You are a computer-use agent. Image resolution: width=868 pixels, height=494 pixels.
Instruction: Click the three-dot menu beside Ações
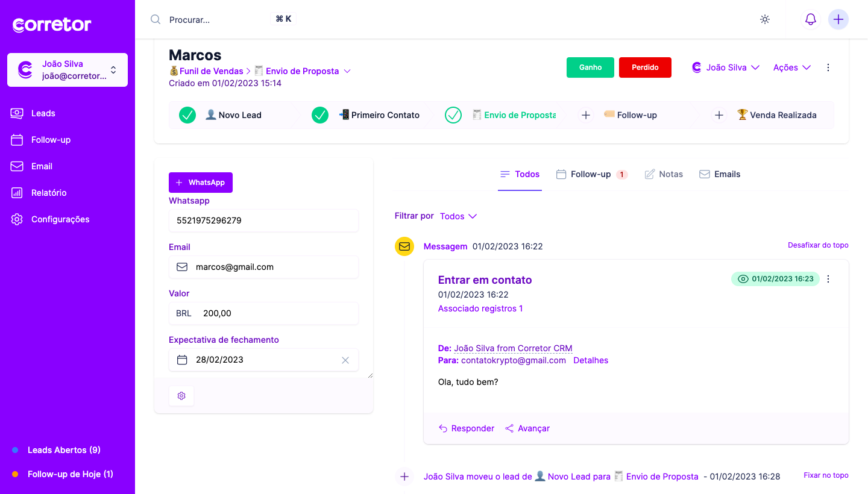tap(828, 67)
